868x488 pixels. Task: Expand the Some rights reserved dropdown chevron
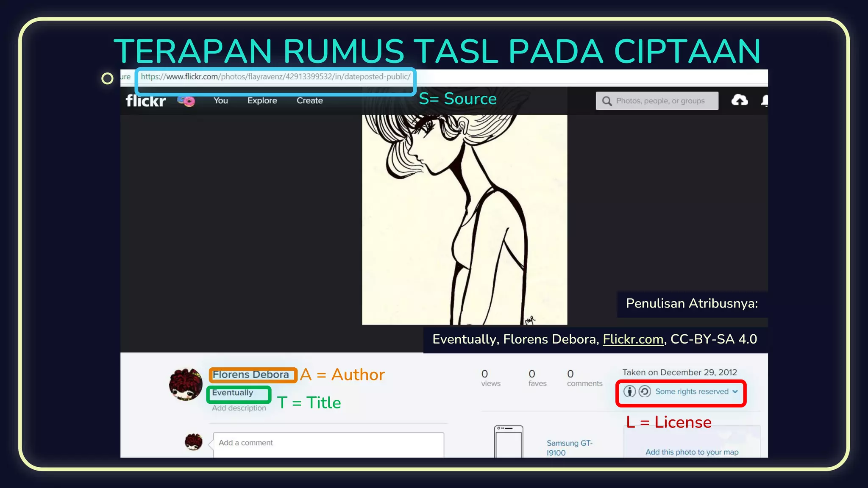(x=734, y=392)
